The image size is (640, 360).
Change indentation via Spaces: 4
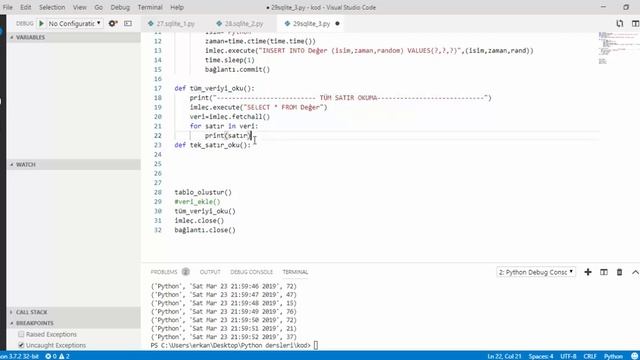(x=541, y=356)
